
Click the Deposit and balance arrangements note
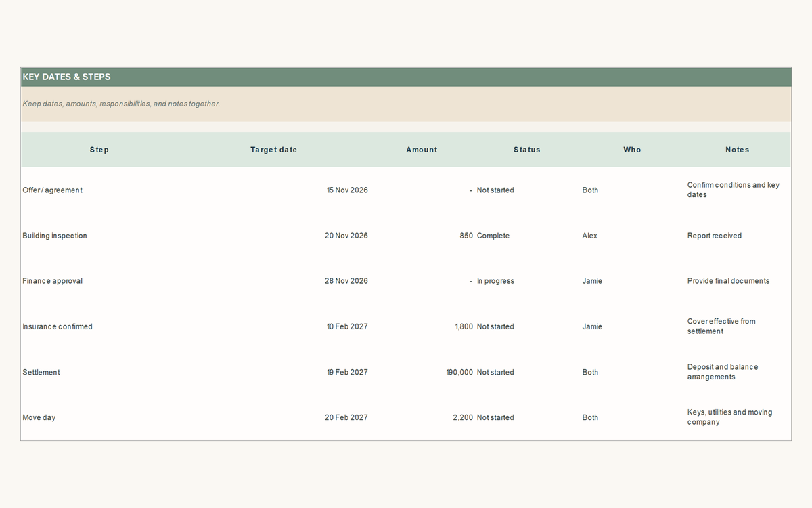click(723, 372)
